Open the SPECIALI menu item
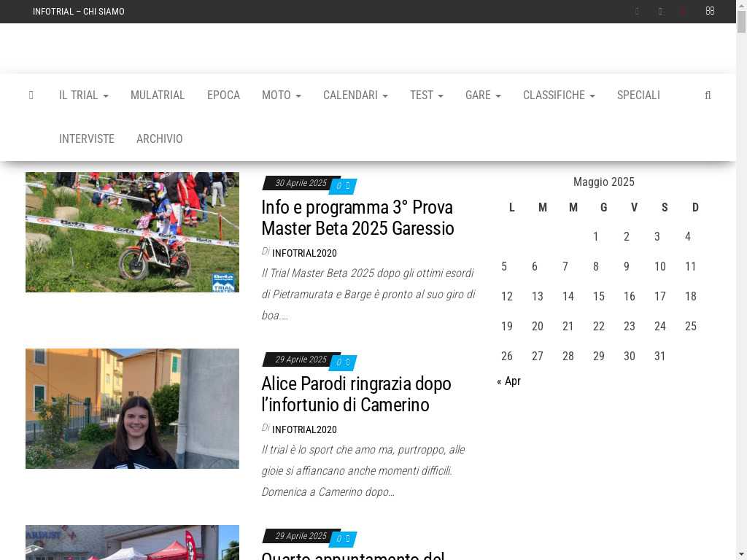Screen dimensions: 747x560 click(638, 96)
